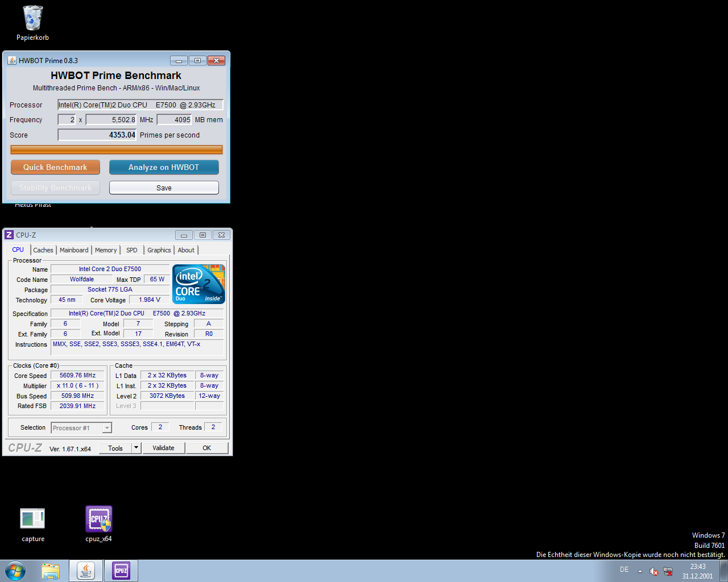Image resolution: width=728 pixels, height=582 pixels.
Task: Click the 4353.04 score field
Action: (97, 135)
